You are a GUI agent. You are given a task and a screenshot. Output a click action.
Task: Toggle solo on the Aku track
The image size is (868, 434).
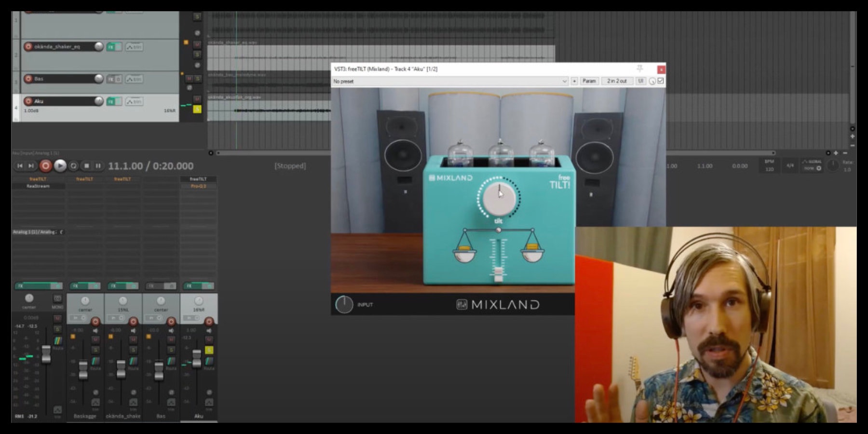197,109
